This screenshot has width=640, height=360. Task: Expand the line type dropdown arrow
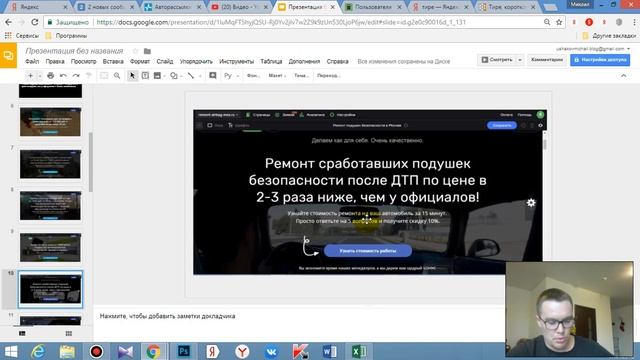point(200,76)
